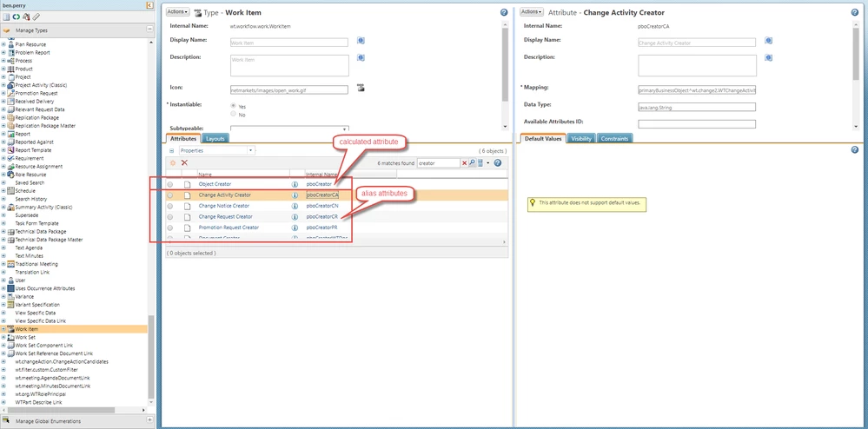Switch to the Layouts tab
Viewport: 868px width, 429px height.
pyautogui.click(x=215, y=138)
